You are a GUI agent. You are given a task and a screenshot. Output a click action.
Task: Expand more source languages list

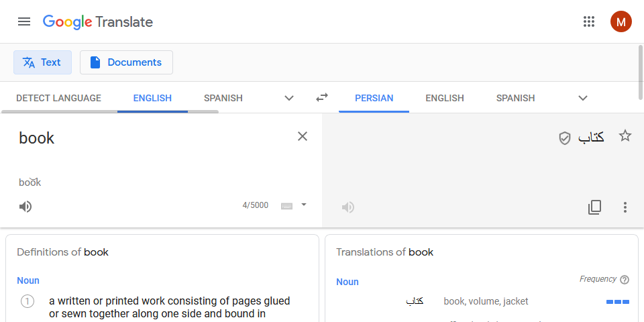pos(289,98)
